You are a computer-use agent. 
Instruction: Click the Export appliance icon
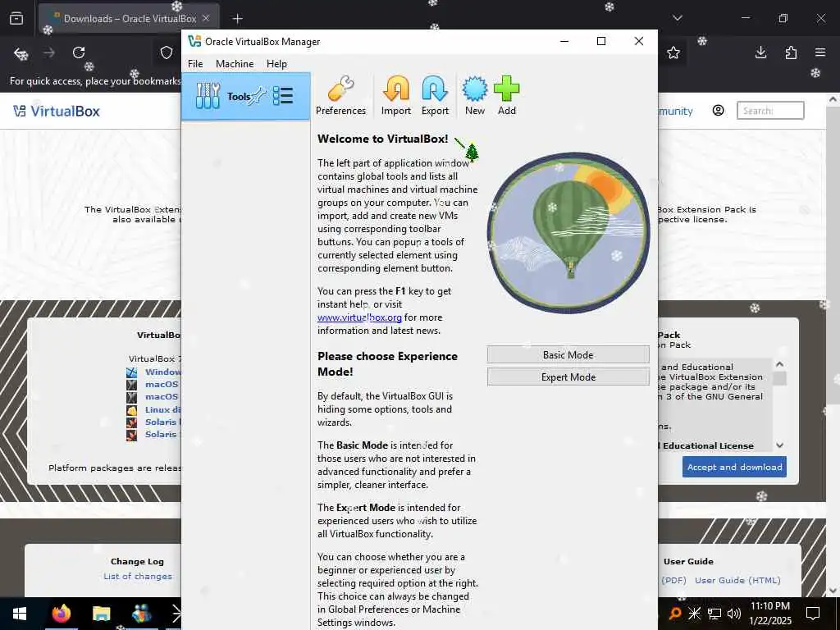[x=435, y=96]
